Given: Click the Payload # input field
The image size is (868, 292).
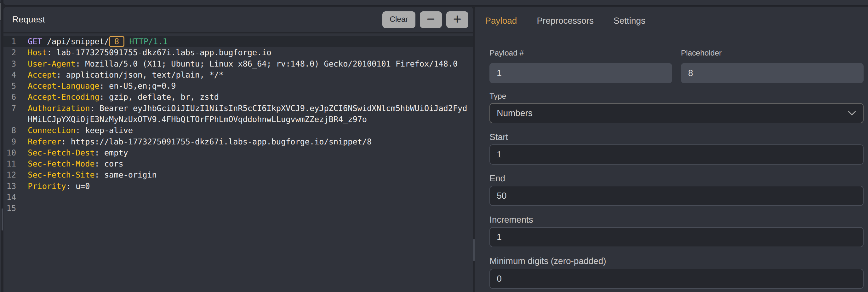Looking at the screenshot, I should point(580,73).
